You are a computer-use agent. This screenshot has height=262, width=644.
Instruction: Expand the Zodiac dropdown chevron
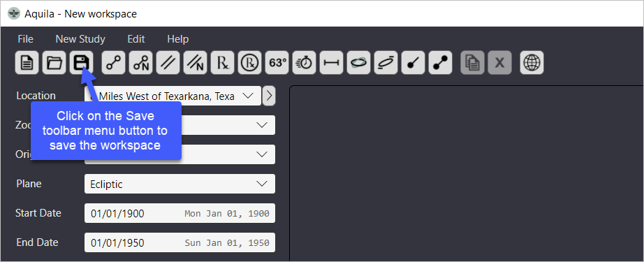pos(262,125)
